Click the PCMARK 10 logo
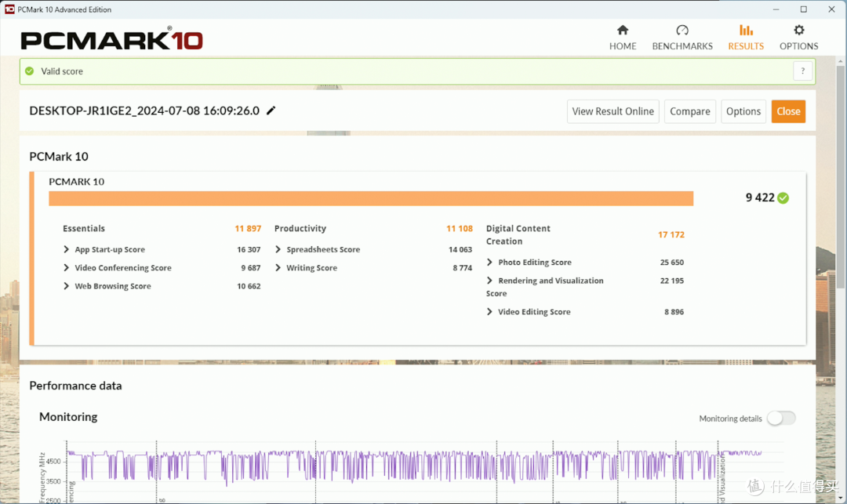 [112, 39]
